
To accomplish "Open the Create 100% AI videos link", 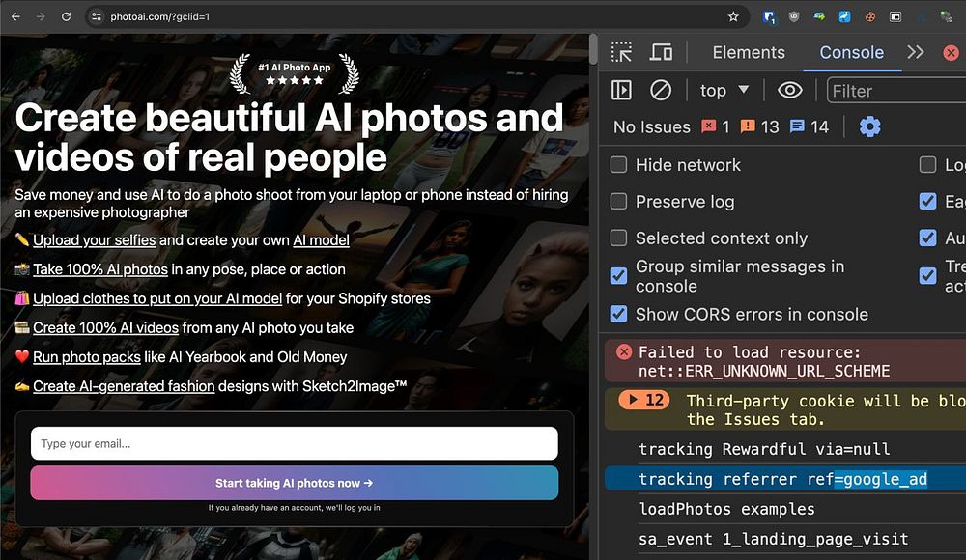I will 106,327.
